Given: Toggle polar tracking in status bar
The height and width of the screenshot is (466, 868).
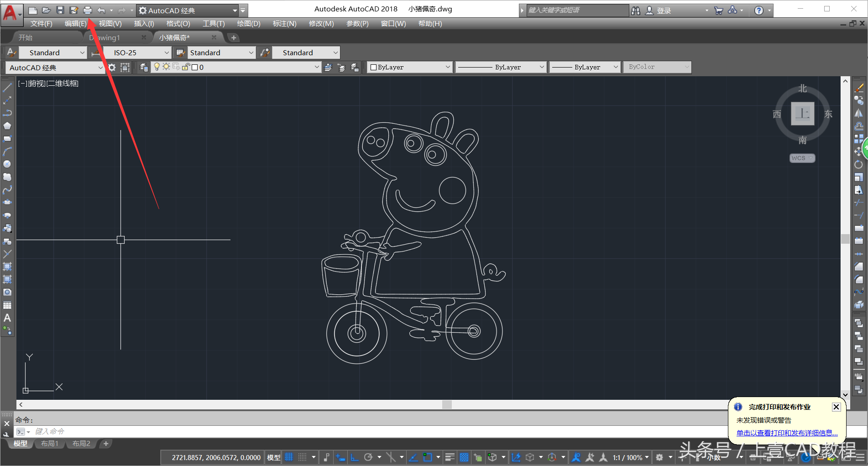Looking at the screenshot, I should (369, 457).
